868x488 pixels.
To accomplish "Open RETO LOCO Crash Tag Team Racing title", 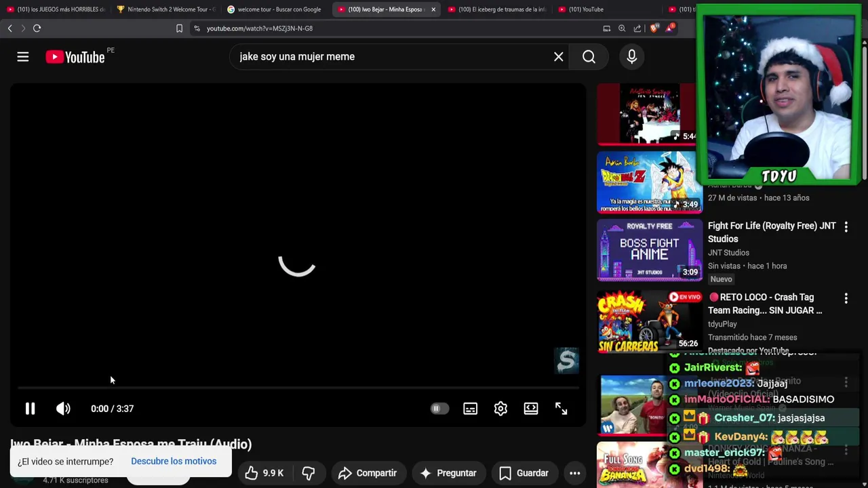I will (765, 304).
